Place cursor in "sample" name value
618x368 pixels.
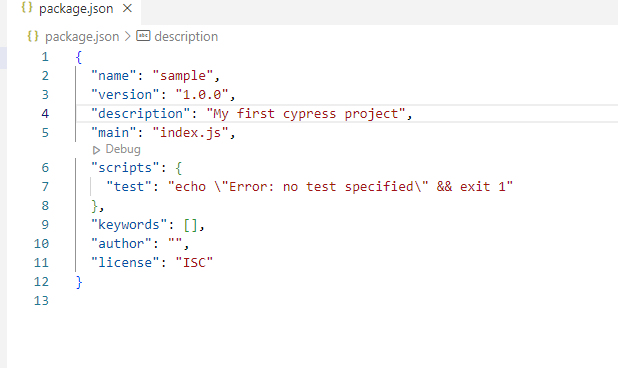[x=183, y=76]
